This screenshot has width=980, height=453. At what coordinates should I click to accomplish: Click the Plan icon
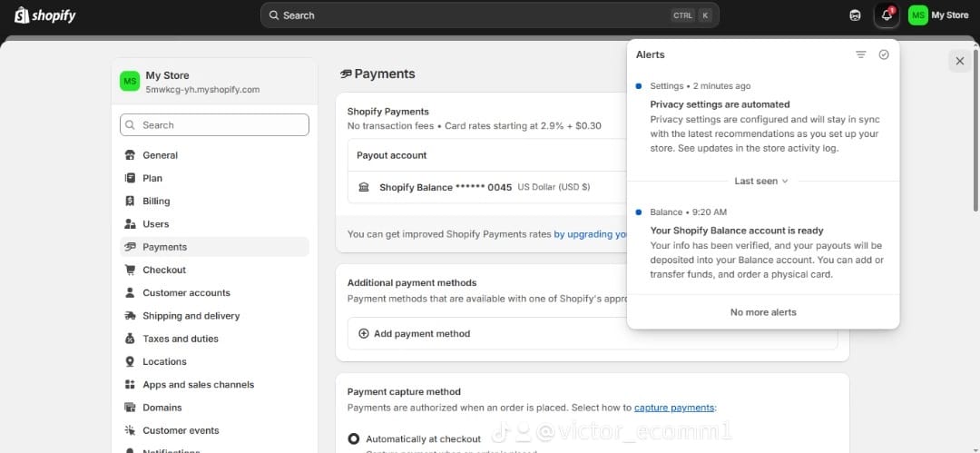point(130,178)
